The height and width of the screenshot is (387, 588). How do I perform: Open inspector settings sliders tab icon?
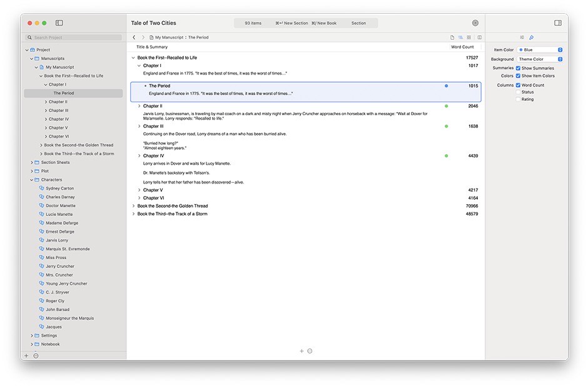coord(522,37)
